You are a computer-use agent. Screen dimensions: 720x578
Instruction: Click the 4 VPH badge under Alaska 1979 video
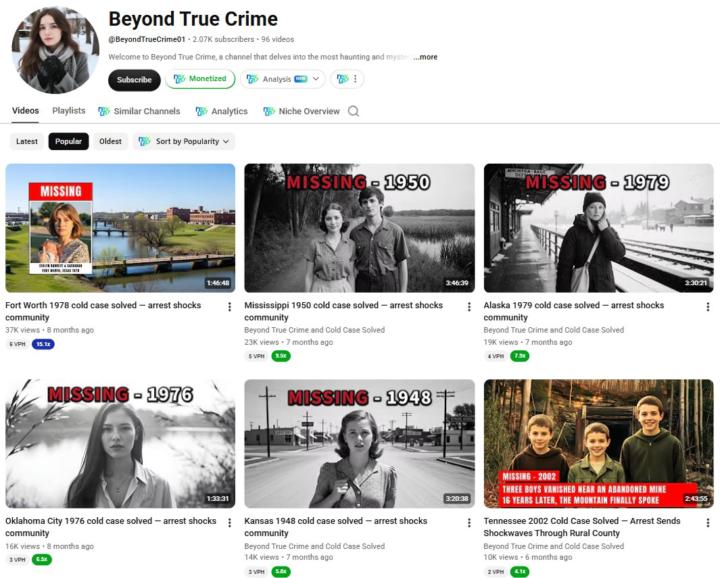click(x=495, y=356)
